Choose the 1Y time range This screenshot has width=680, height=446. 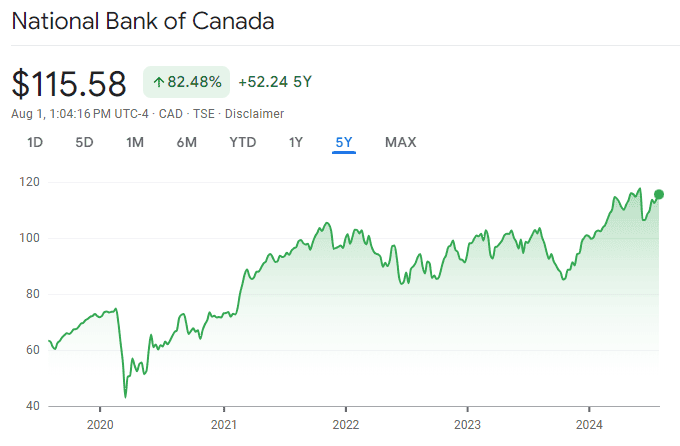295,142
